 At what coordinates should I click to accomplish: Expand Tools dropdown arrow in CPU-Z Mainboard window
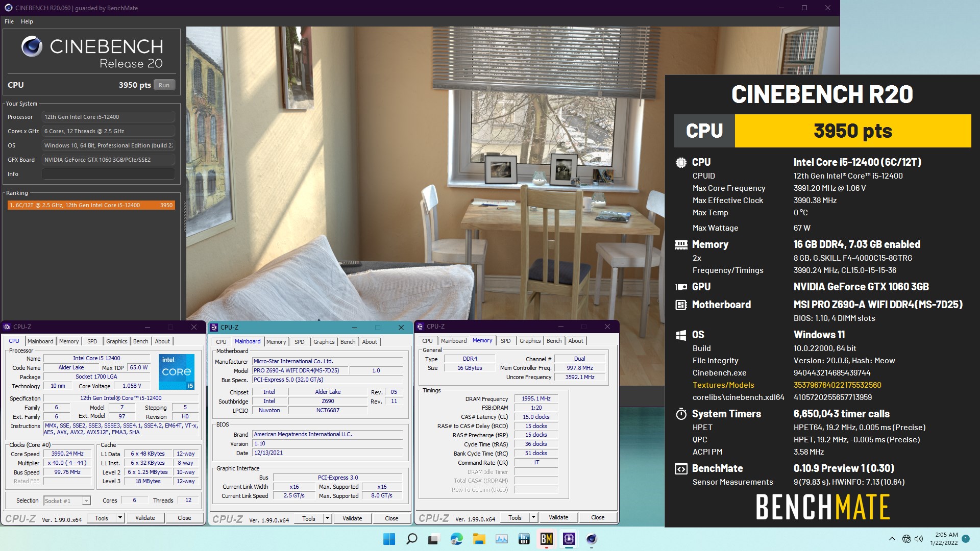pyautogui.click(x=327, y=519)
